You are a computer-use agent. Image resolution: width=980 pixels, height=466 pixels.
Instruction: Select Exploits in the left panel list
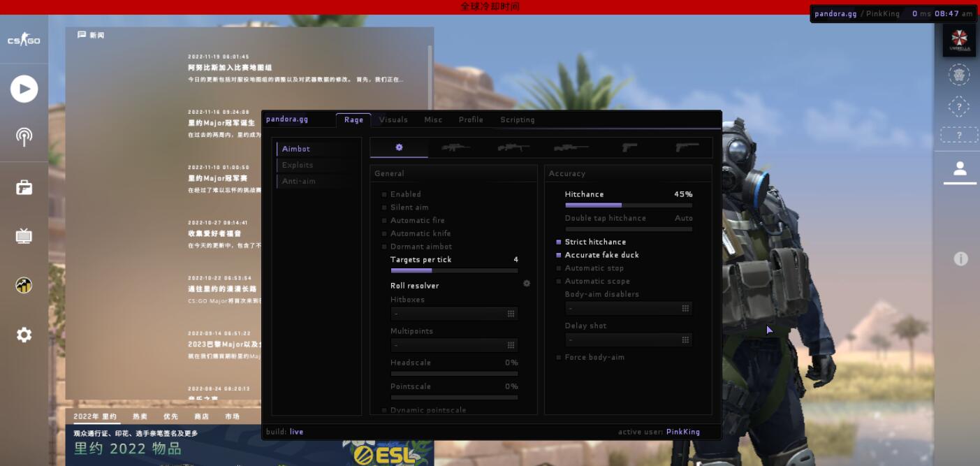[x=298, y=166]
